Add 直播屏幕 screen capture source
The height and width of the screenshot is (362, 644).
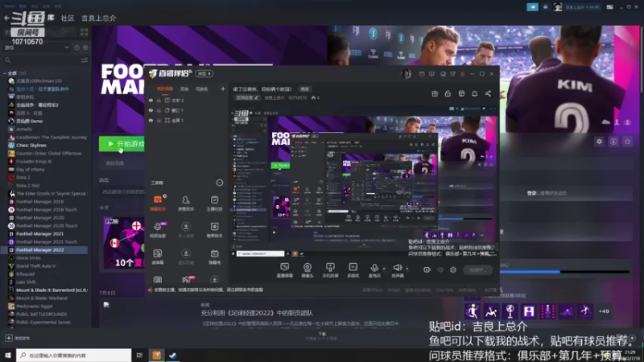pos(284,269)
